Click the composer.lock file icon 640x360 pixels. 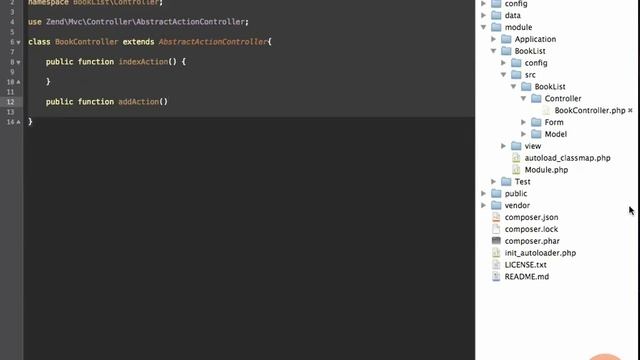pos(496,229)
